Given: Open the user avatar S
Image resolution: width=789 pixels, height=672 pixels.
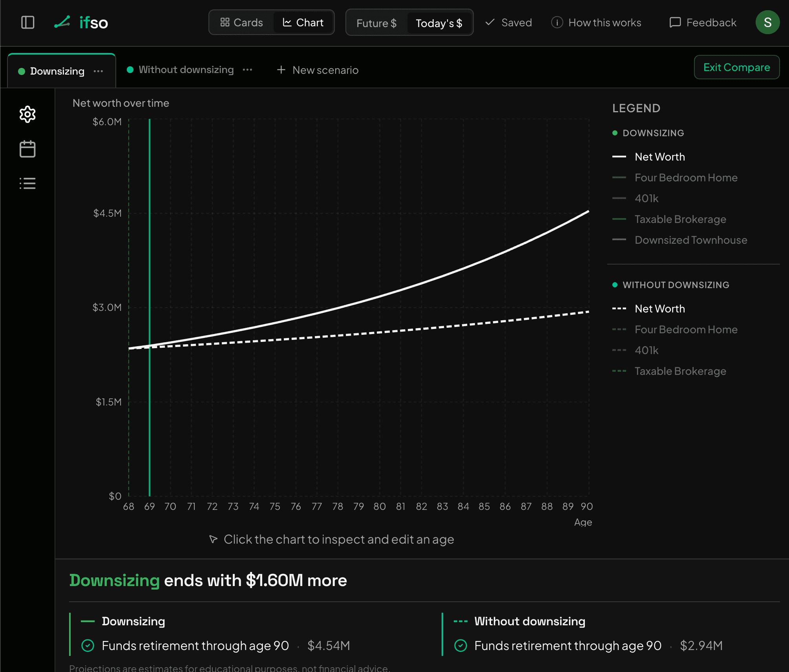Looking at the screenshot, I should click(767, 22).
